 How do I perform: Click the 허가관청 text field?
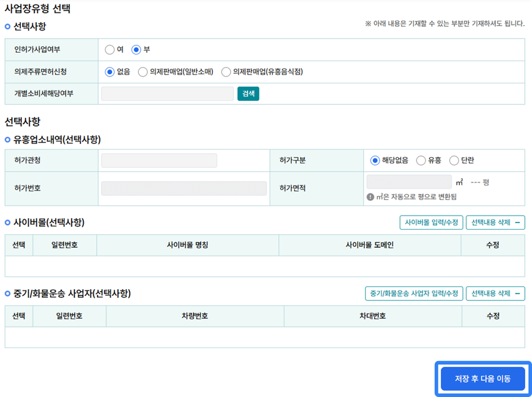coord(159,161)
